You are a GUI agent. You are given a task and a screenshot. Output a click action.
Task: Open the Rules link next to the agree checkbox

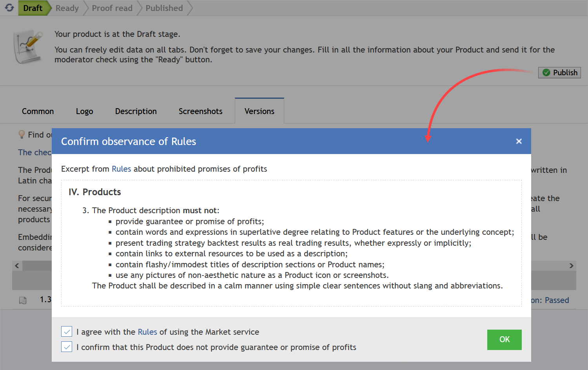click(147, 332)
